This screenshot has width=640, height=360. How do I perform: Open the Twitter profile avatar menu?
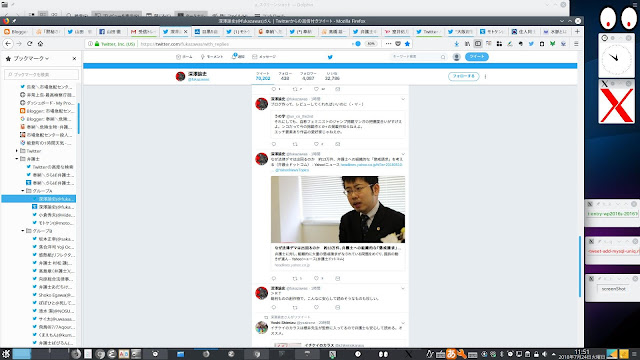(x=456, y=57)
